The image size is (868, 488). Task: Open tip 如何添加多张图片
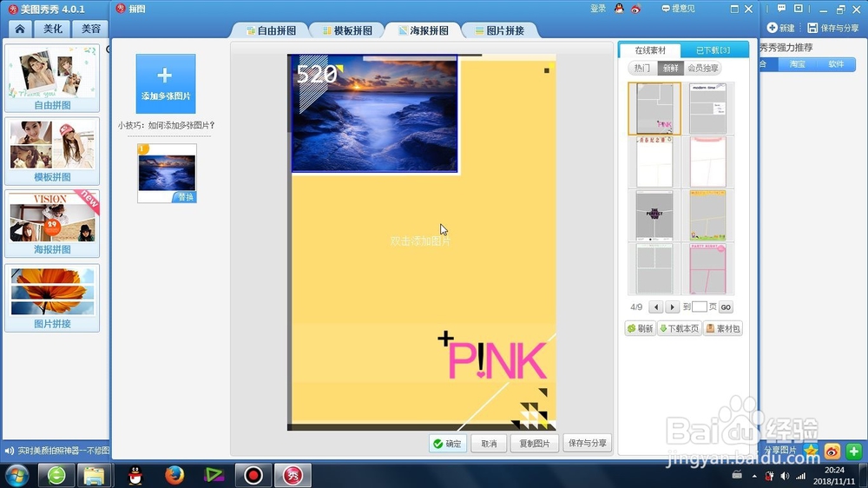(x=166, y=125)
